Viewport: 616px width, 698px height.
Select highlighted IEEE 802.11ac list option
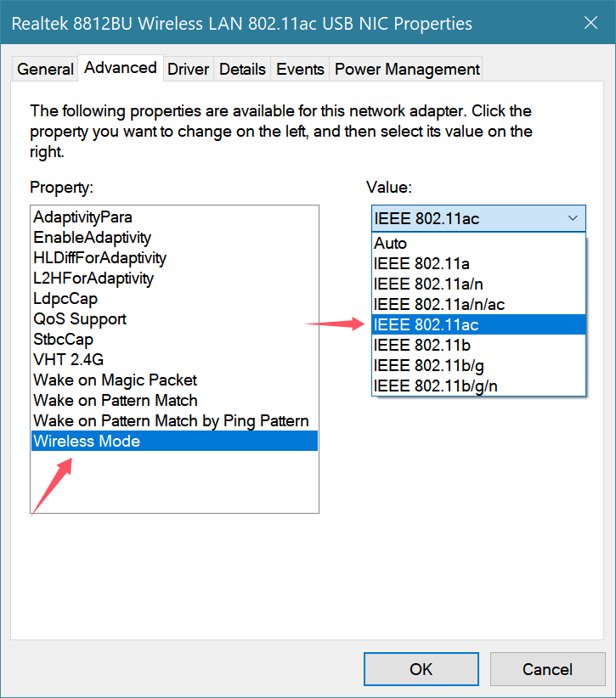[478, 324]
